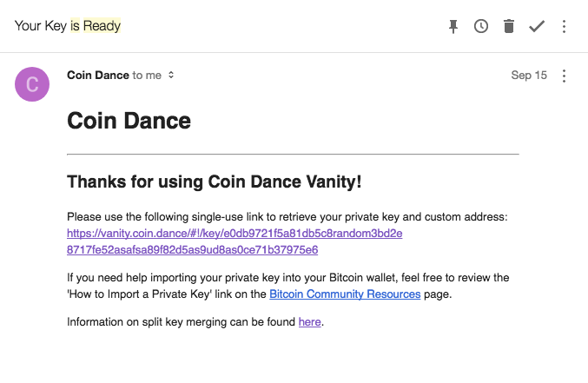Click 'Thanks for using Coin Dance Vanity!' heading

click(x=215, y=182)
